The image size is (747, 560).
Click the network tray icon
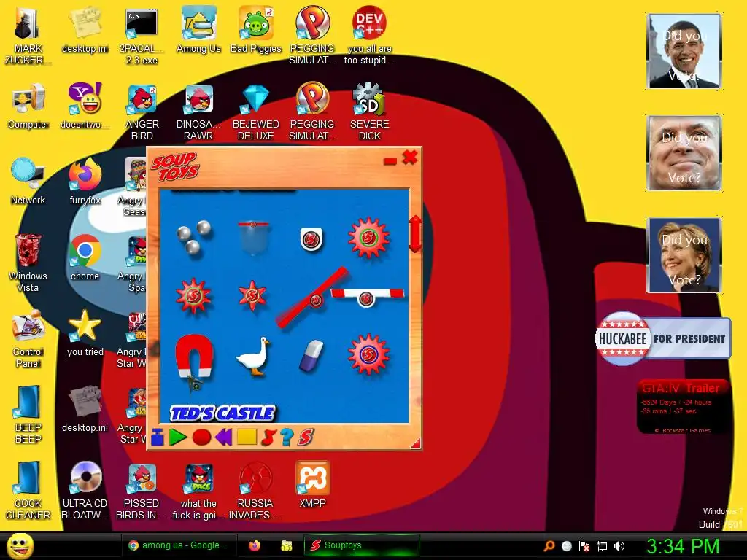coord(602,546)
